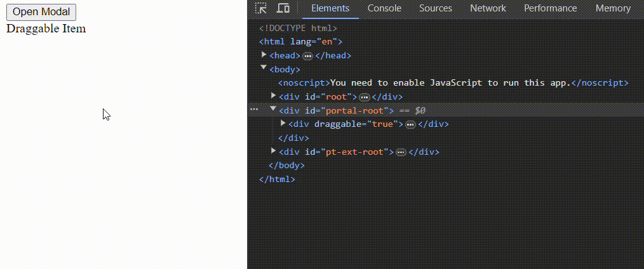The image size is (644, 269).
Task: Expand the pt-ext-root div node
Action: coord(274,152)
